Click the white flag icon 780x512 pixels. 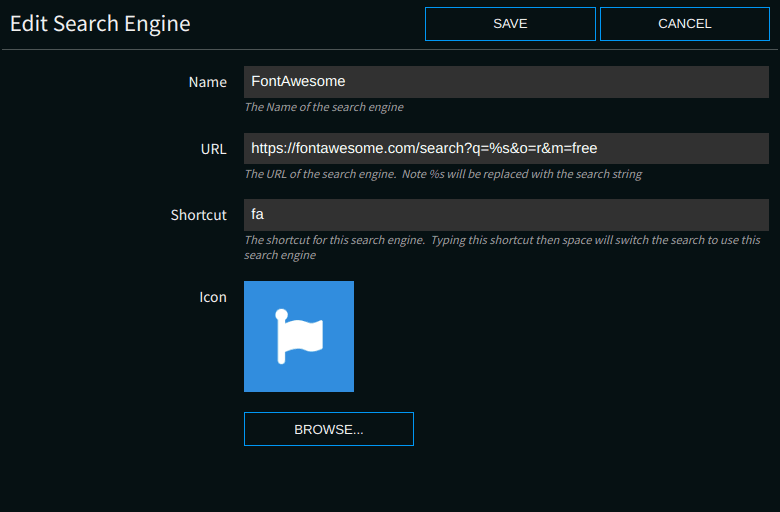point(299,335)
